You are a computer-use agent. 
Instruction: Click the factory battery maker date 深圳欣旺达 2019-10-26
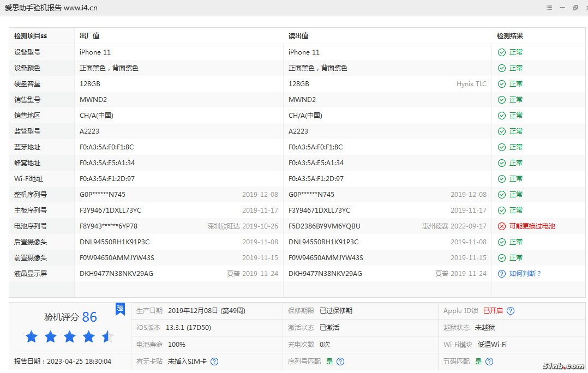coord(243,226)
